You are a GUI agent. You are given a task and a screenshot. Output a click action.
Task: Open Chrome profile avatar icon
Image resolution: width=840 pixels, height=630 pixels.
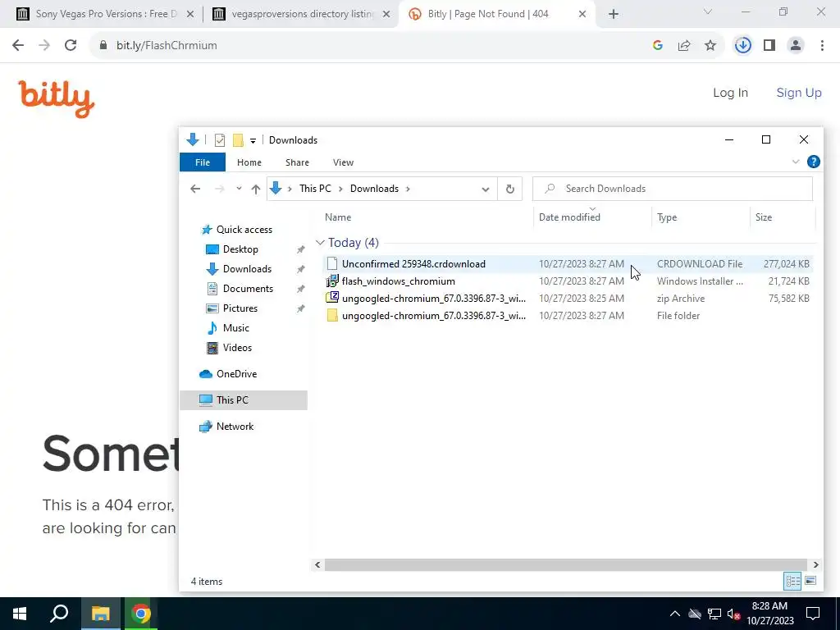(x=796, y=46)
